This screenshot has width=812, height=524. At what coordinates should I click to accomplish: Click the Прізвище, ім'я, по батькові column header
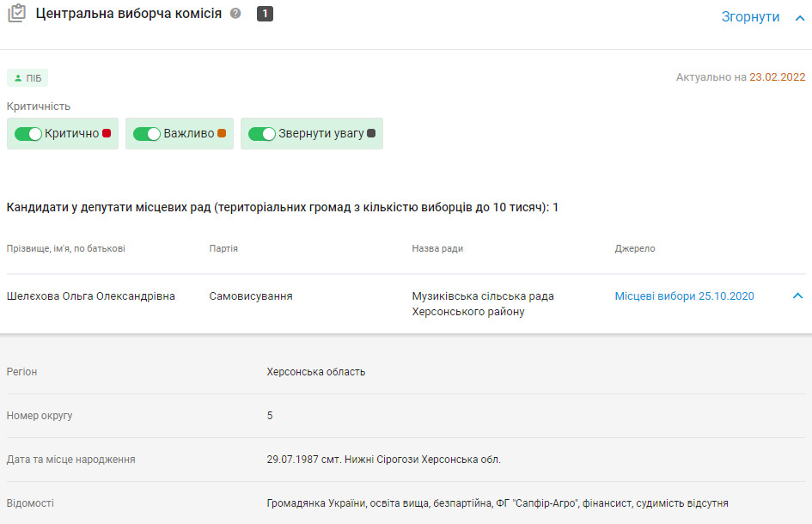point(66,249)
